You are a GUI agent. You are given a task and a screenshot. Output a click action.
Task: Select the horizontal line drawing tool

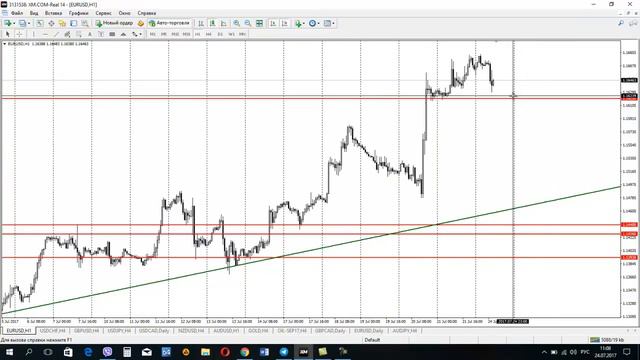point(45,34)
